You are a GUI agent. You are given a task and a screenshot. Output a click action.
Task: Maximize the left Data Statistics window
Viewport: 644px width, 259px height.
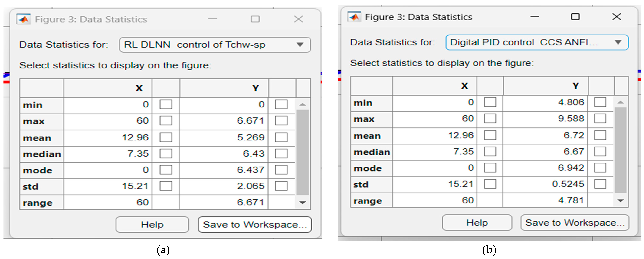pos(255,19)
